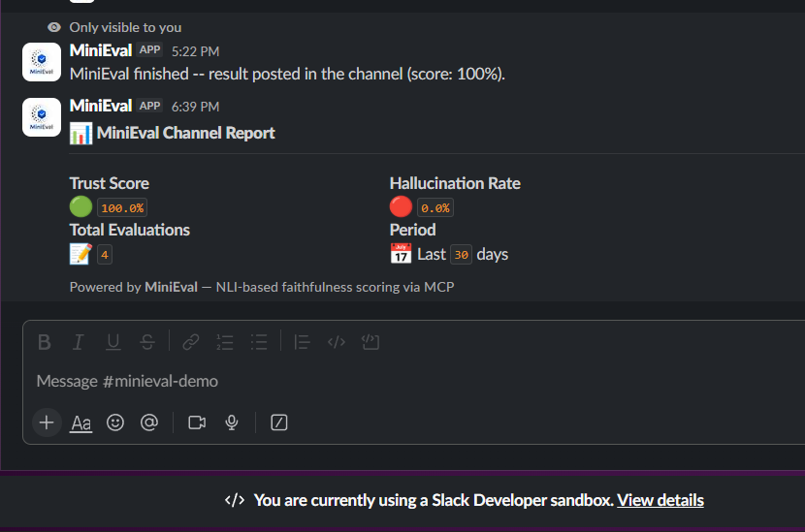Mention someone with @ button
This screenshot has height=532, width=805.
coord(149,422)
